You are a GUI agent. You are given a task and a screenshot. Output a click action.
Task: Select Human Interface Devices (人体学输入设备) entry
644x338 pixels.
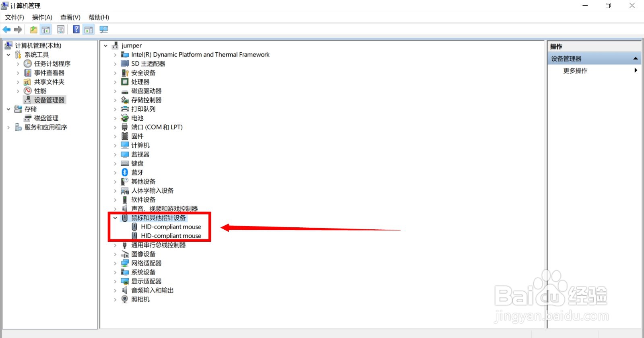(x=153, y=190)
